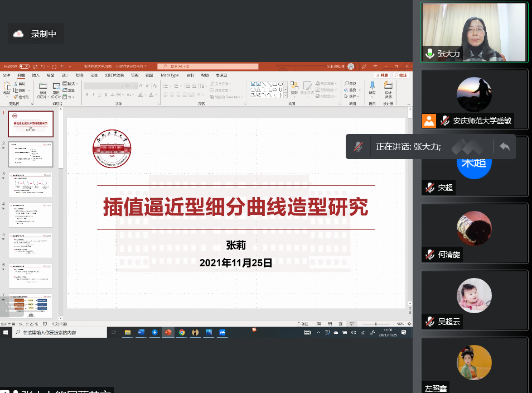The image size is (532, 393).
Task: Click the Paste icon in clipboard group
Action: pos(7,88)
